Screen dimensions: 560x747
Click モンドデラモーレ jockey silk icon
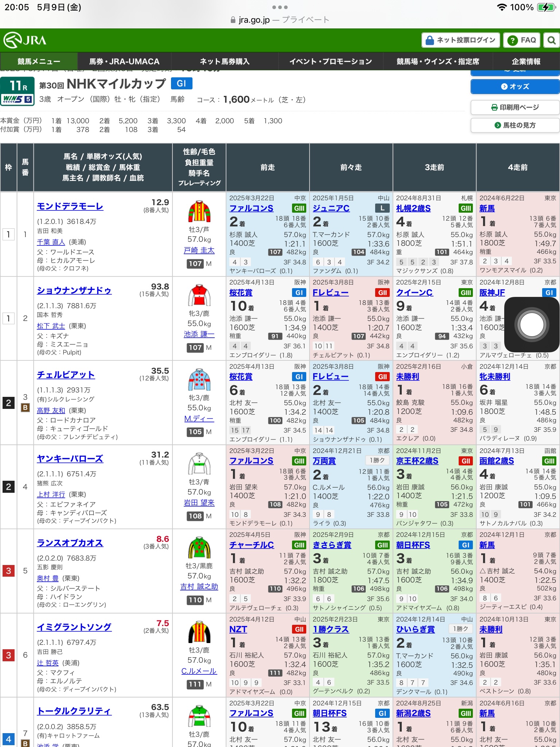(199, 211)
